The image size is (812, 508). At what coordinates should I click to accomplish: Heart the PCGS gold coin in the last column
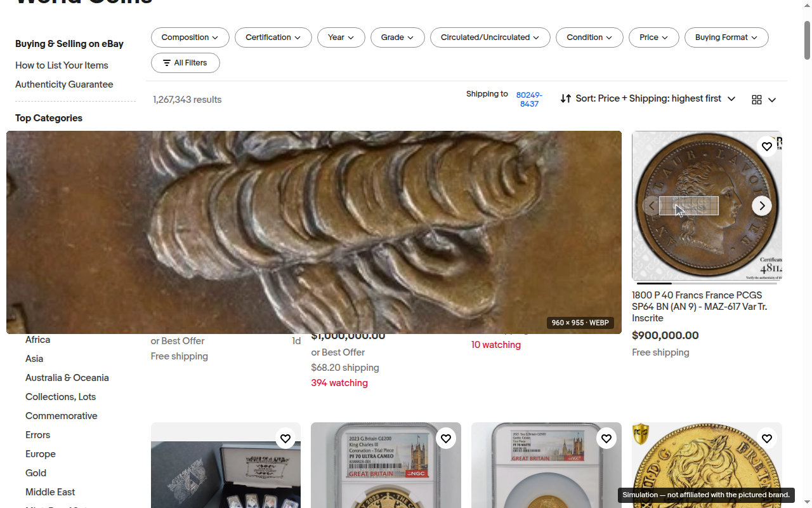click(767, 438)
